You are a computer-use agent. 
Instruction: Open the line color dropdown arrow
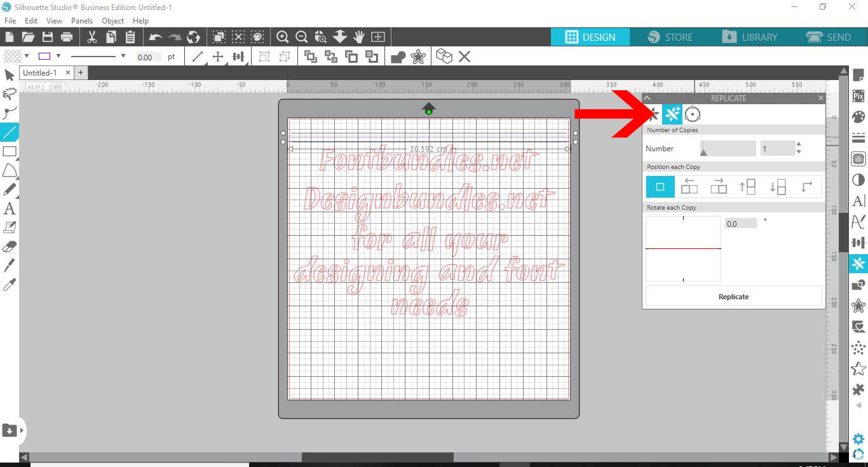(x=58, y=57)
